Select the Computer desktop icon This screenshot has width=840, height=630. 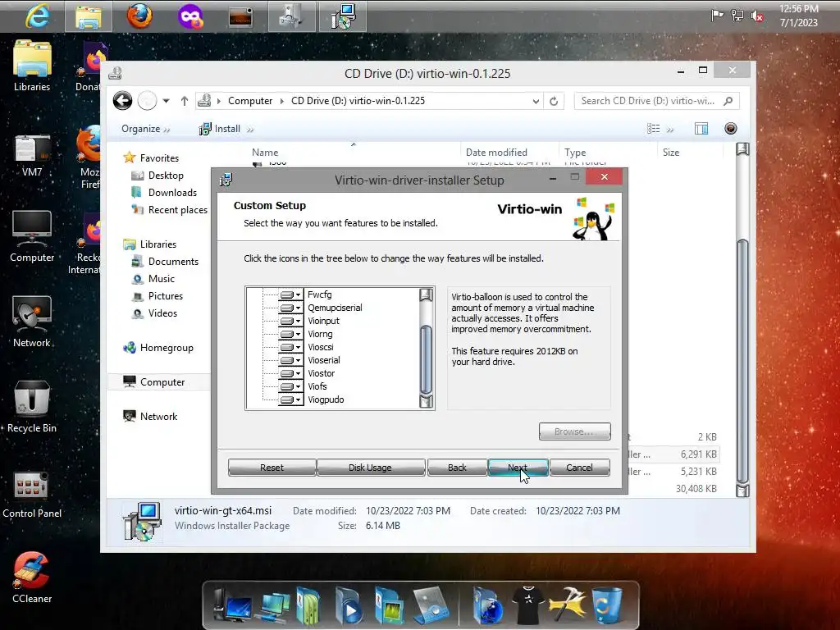[x=32, y=237]
